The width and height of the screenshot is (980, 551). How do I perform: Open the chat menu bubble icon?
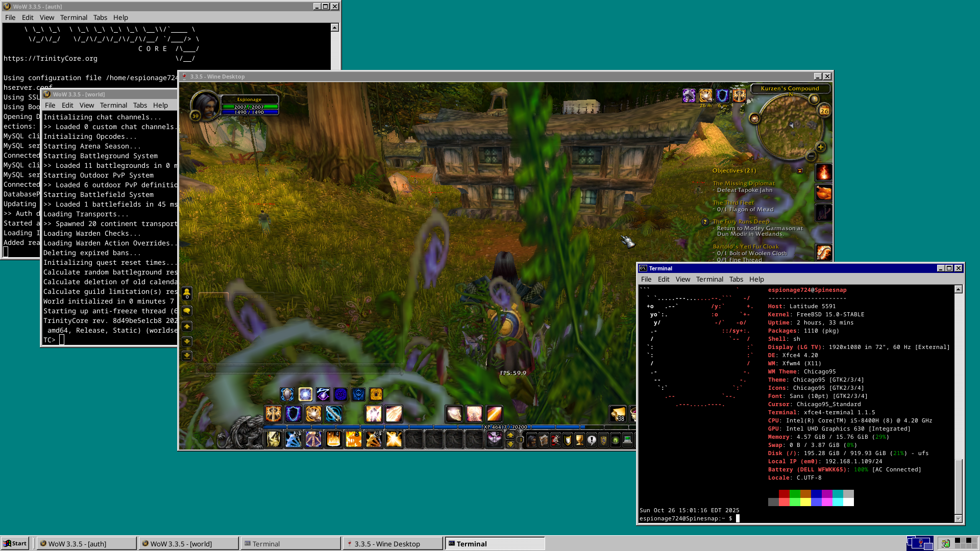[x=186, y=312]
